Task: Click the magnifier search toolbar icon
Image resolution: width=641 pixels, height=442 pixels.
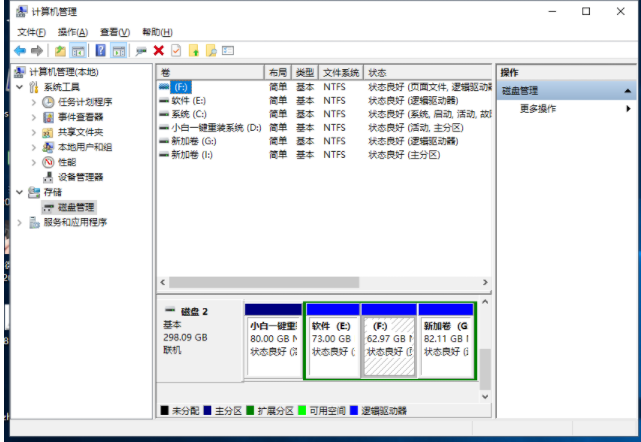Action: pos(211,51)
